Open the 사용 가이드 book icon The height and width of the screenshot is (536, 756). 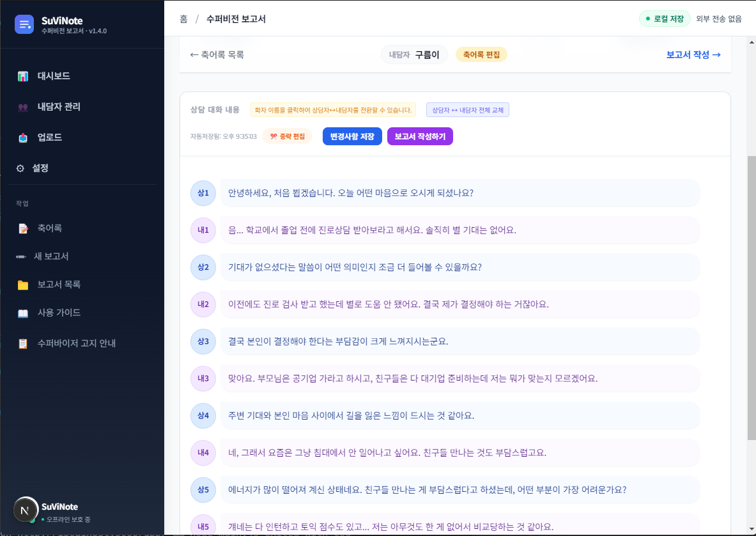pyautogui.click(x=24, y=313)
